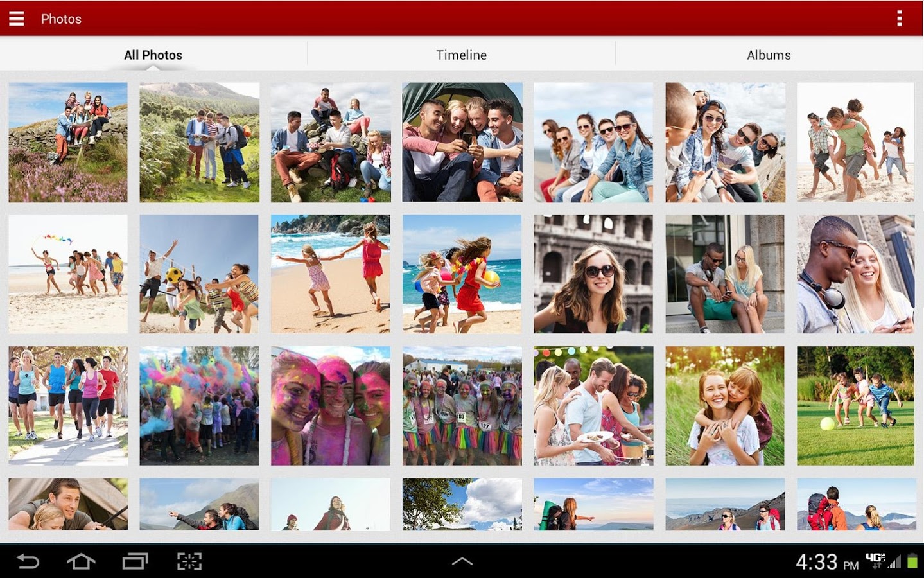Tap the green battery indicator icon
The width and height of the screenshot is (924, 578).
pos(912,562)
